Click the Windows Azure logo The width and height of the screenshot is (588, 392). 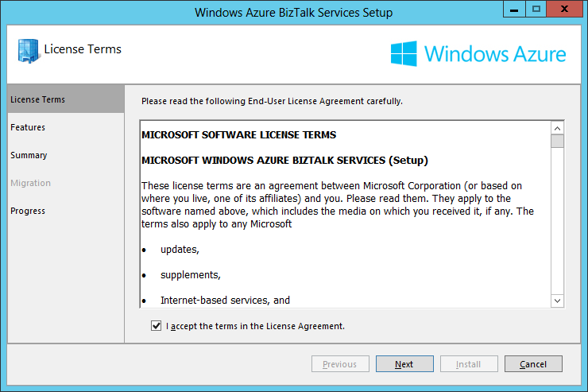478,54
